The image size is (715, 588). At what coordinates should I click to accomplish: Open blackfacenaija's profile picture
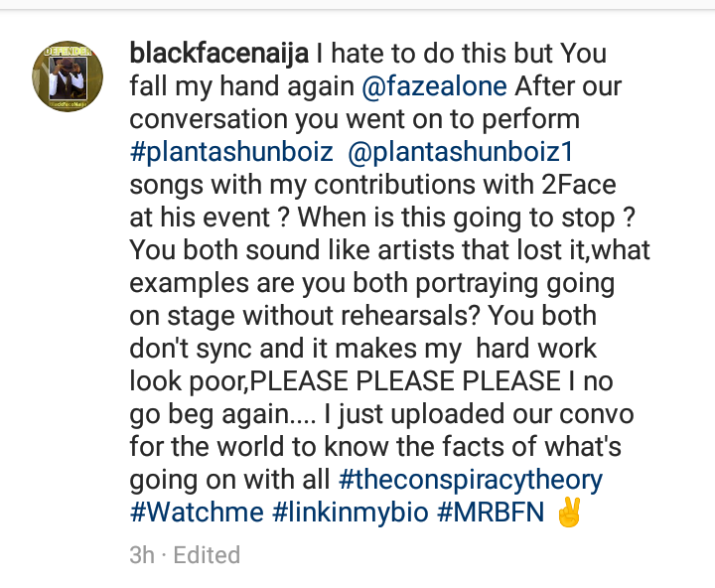69,75
